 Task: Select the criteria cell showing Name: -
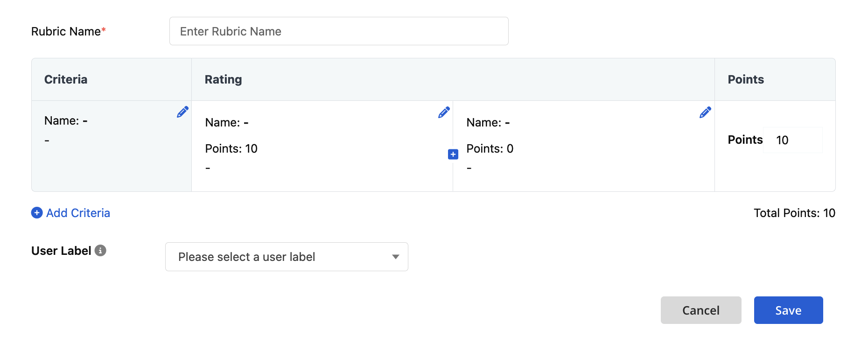pos(112,146)
